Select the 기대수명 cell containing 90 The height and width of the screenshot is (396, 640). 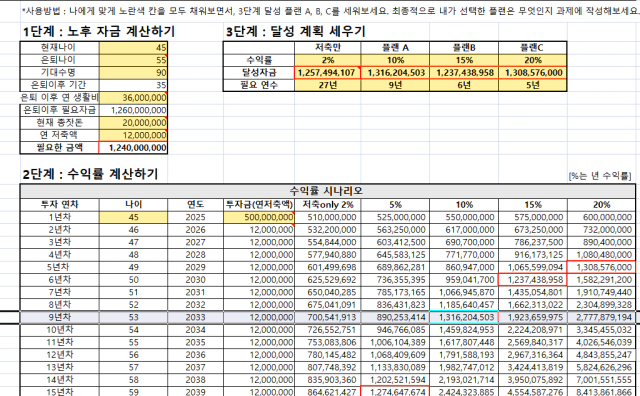click(133, 73)
